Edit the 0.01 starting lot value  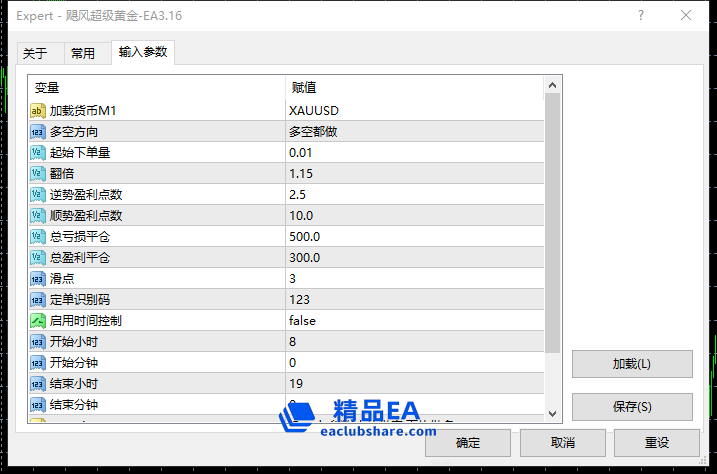coord(415,153)
